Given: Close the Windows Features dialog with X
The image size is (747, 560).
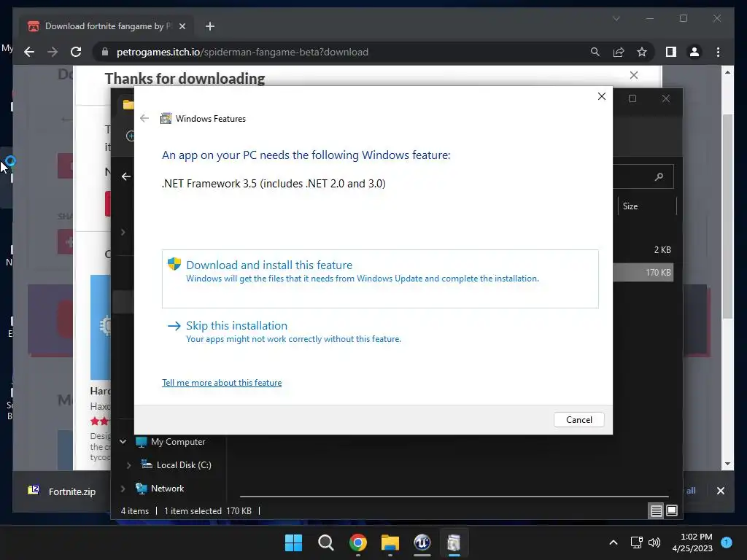Looking at the screenshot, I should [x=602, y=96].
